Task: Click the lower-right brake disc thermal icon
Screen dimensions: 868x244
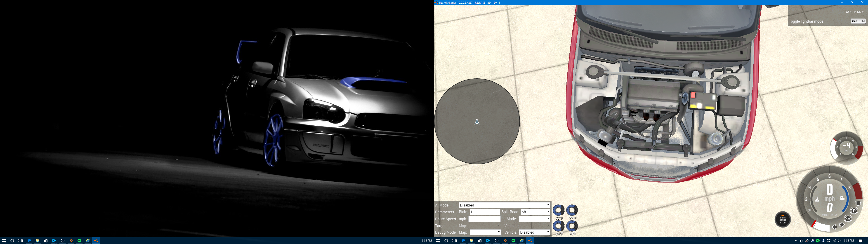Action: 572,225
